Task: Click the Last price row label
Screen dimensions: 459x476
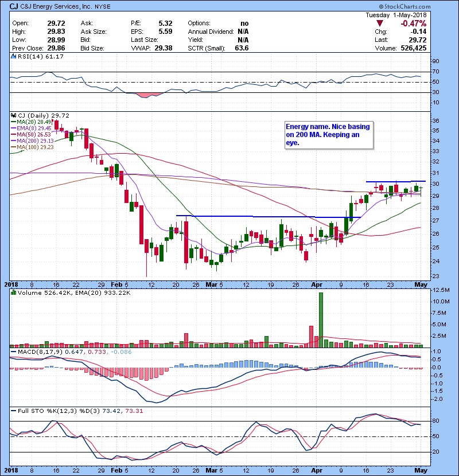Action: (381, 40)
